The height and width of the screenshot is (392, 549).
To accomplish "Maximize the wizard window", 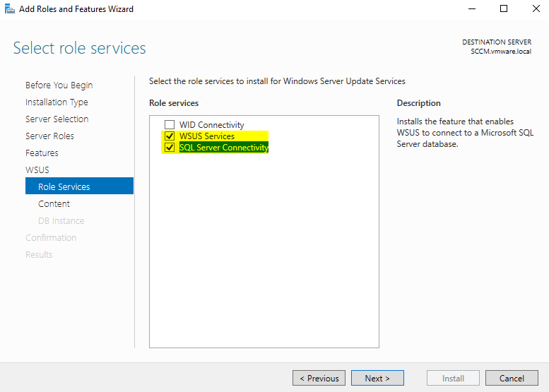I will tap(504, 9).
